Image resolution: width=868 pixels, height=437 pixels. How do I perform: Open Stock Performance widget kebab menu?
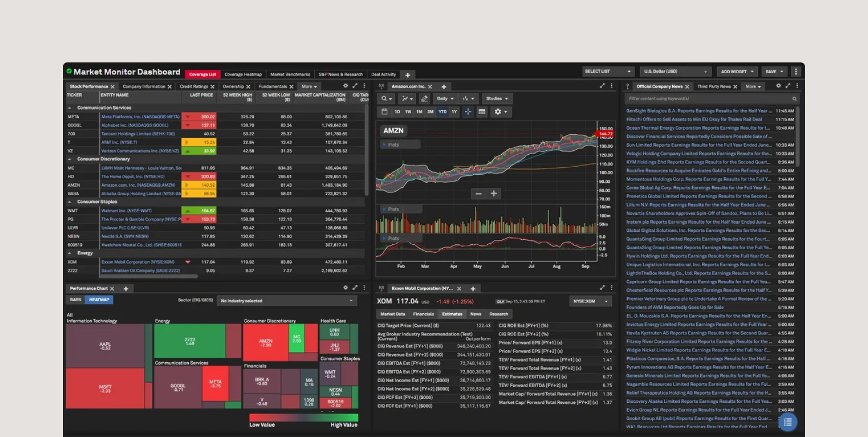[x=364, y=86]
